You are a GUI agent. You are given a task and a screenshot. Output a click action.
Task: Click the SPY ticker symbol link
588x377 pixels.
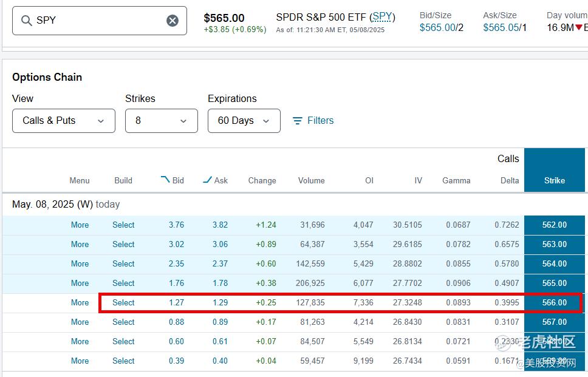[x=382, y=17]
